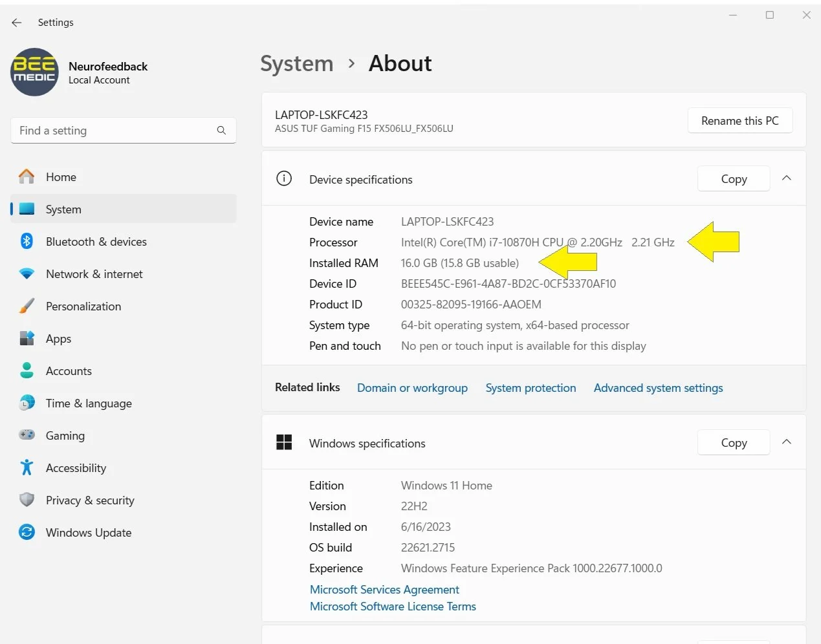The height and width of the screenshot is (644, 821).
Task: Click the search magnifier icon
Action: tap(221, 131)
